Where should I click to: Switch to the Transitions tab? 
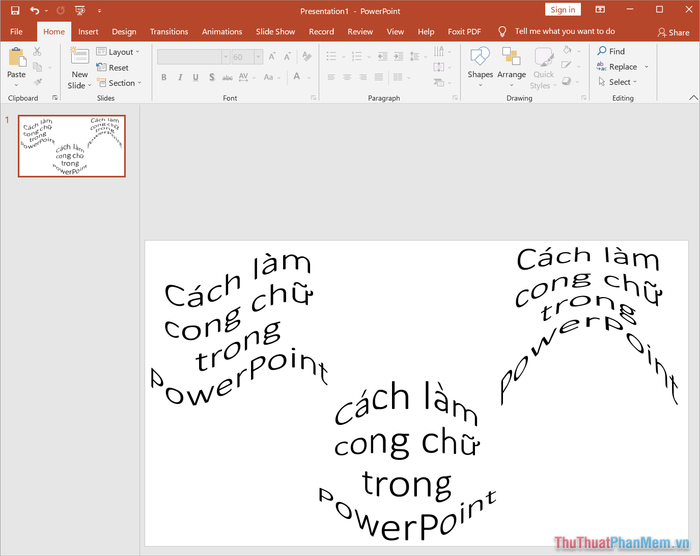pyautogui.click(x=169, y=31)
